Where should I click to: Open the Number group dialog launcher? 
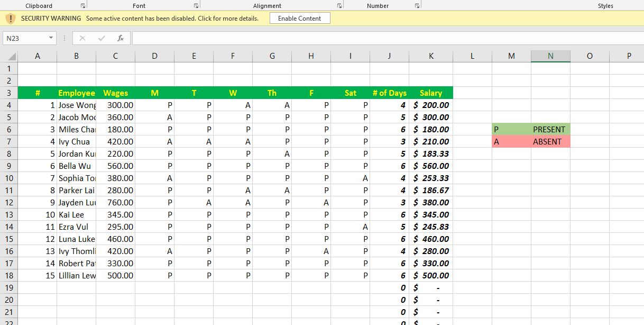417,6
